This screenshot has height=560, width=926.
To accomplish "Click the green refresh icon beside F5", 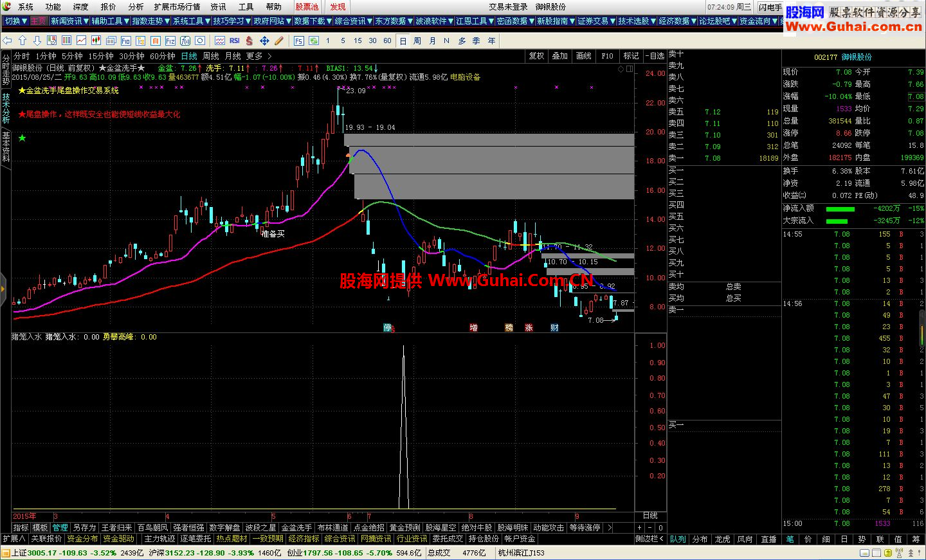I will tap(314, 41).
